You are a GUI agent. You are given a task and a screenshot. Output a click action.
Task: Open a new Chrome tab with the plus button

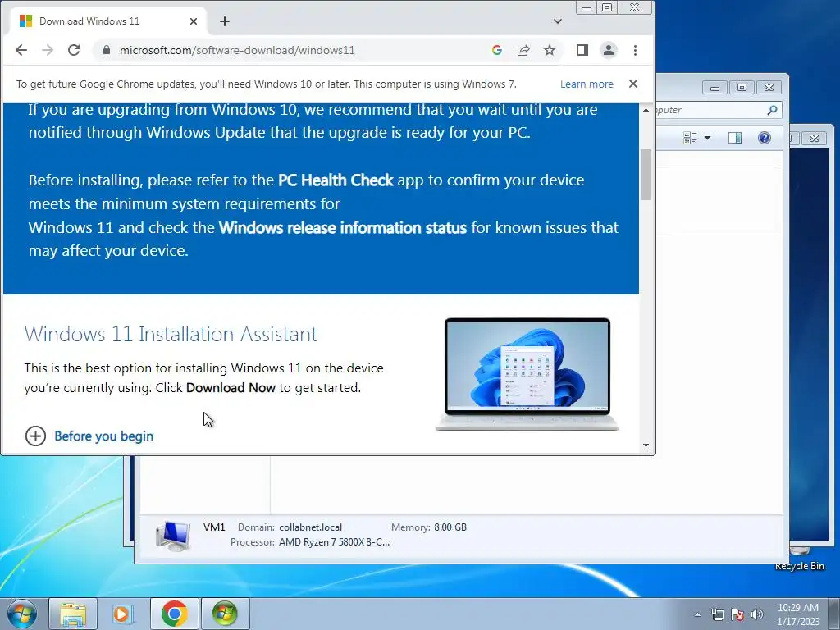click(x=225, y=21)
